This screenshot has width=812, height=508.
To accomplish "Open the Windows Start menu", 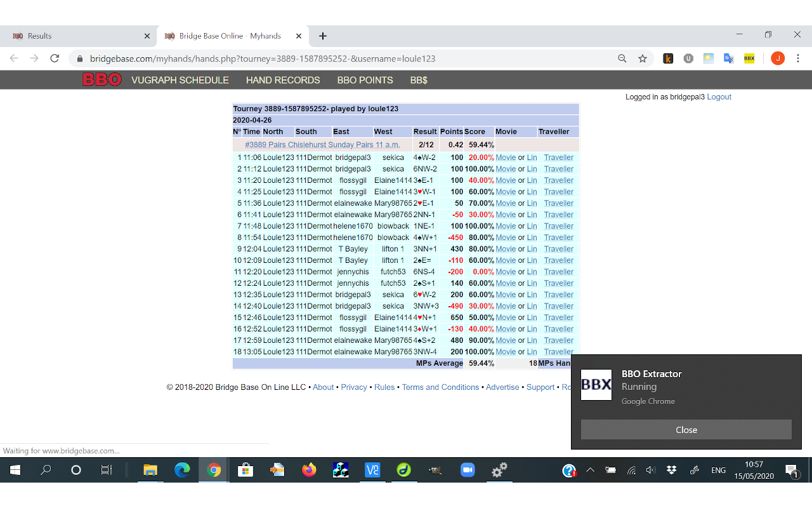I will click(x=15, y=470).
